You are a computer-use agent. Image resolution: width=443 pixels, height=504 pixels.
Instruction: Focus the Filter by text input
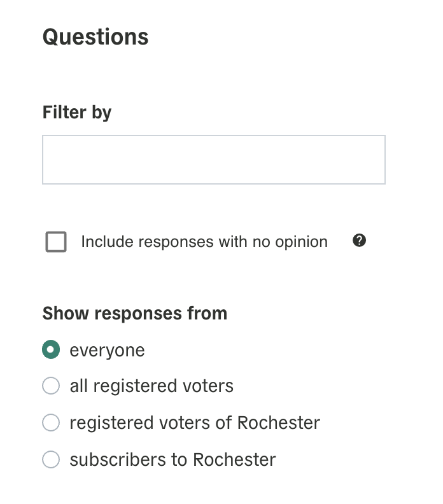(x=214, y=160)
